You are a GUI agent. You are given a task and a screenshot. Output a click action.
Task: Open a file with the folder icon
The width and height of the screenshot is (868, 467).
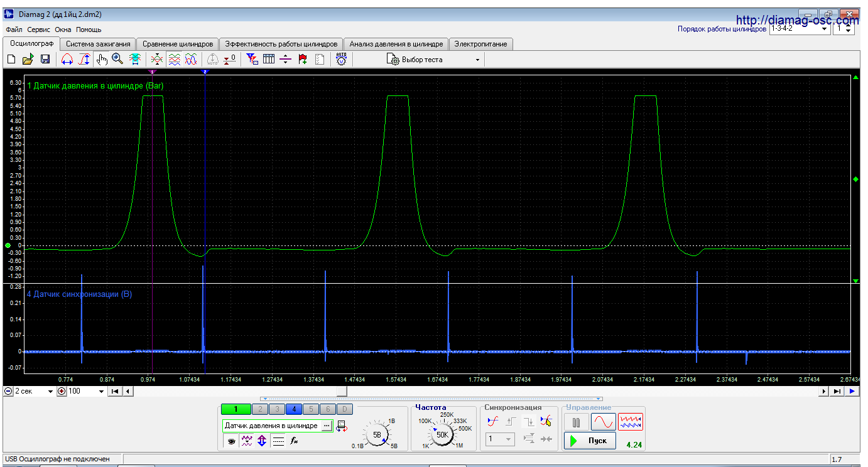(28, 59)
